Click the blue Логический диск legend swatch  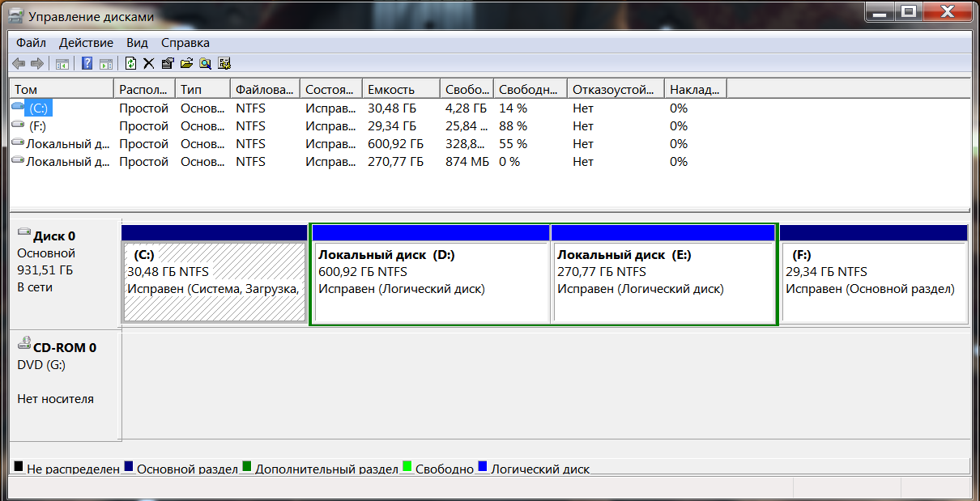coord(483,467)
